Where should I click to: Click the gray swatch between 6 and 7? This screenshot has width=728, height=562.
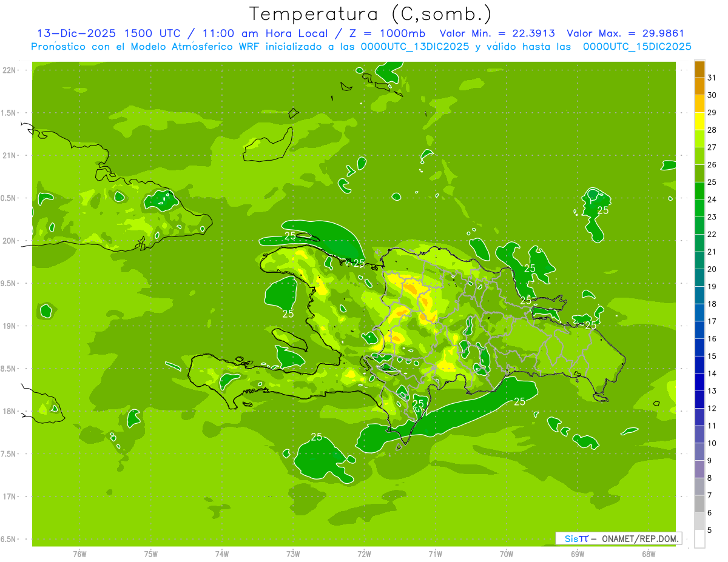point(699,504)
